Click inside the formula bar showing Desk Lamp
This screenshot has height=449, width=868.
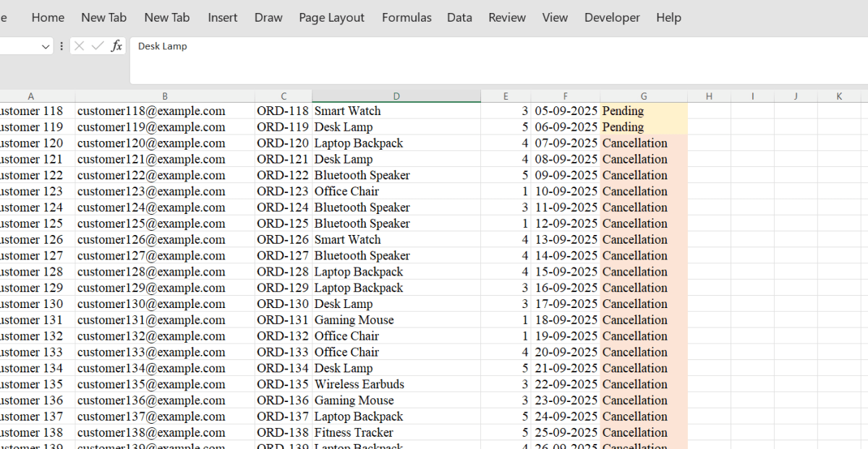498,61
